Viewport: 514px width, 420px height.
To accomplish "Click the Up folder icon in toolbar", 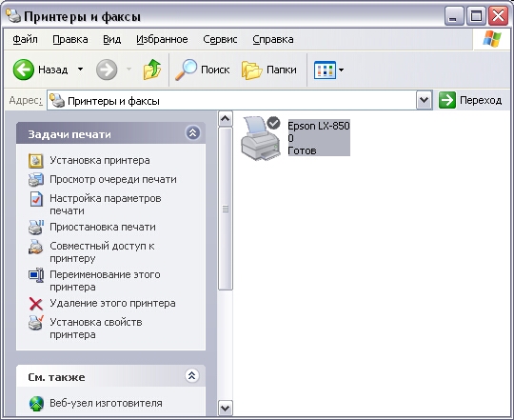I will pyautogui.click(x=152, y=70).
